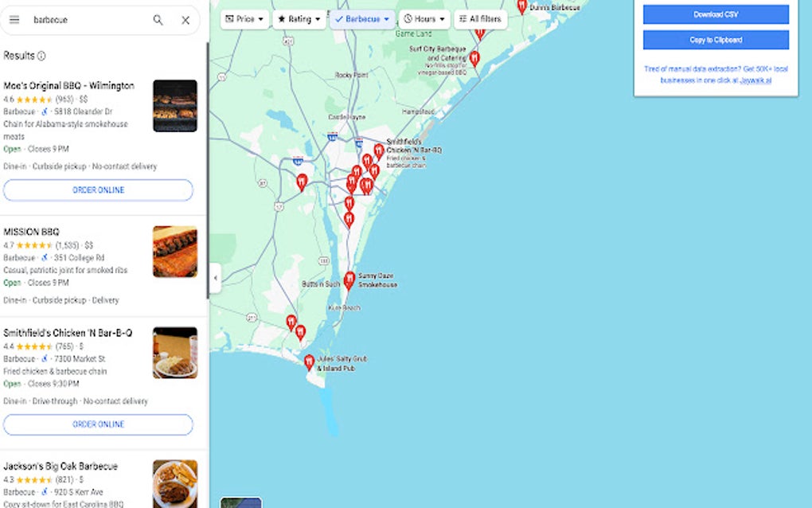Select Smithfield's Chicken 'N Bar-BQ map pin
The width and height of the screenshot is (812, 508).
pos(379,151)
